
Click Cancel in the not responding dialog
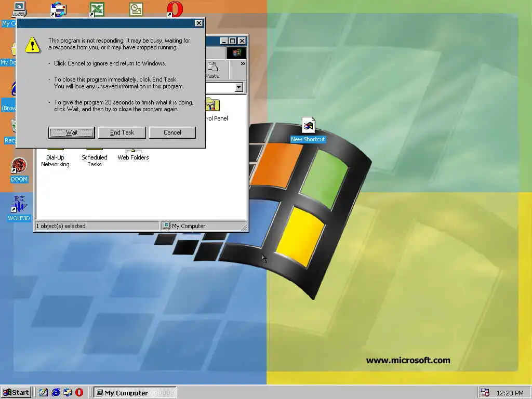point(172,132)
